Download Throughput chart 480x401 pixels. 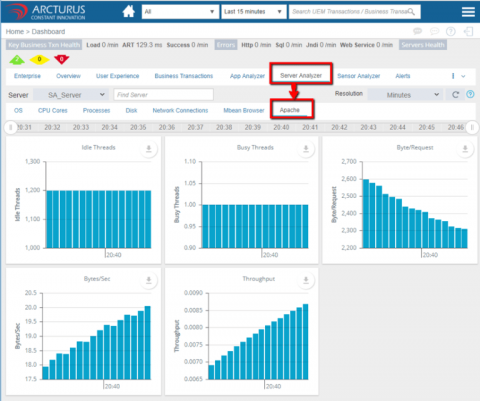[306, 280]
